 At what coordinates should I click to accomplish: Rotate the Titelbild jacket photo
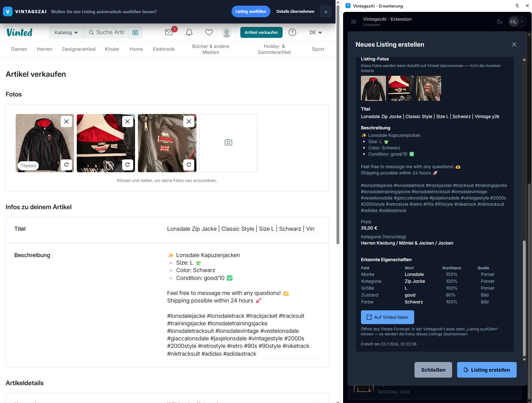(x=66, y=165)
